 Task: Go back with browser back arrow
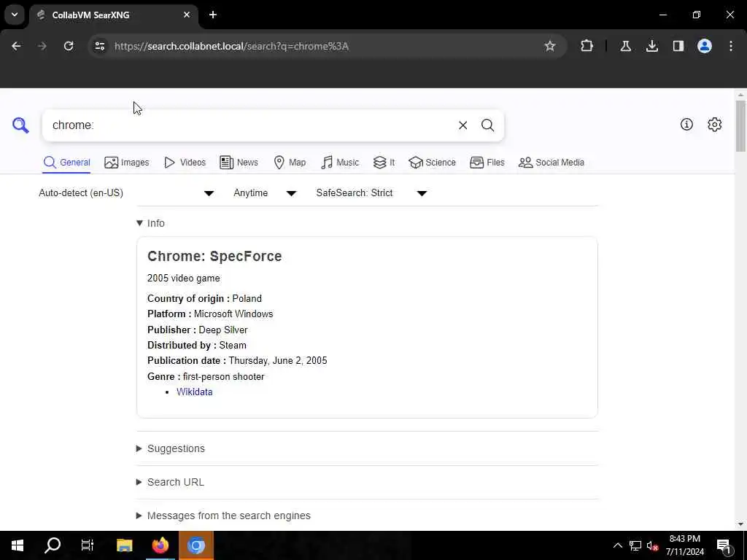coord(16,46)
